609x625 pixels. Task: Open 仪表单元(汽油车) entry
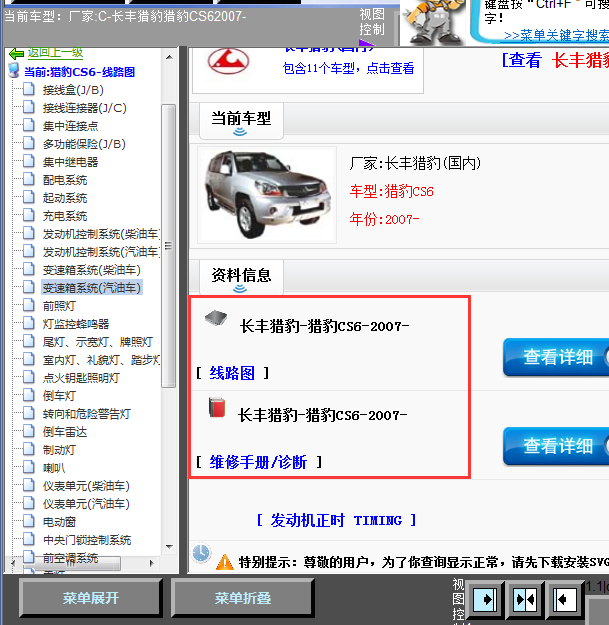click(x=86, y=504)
